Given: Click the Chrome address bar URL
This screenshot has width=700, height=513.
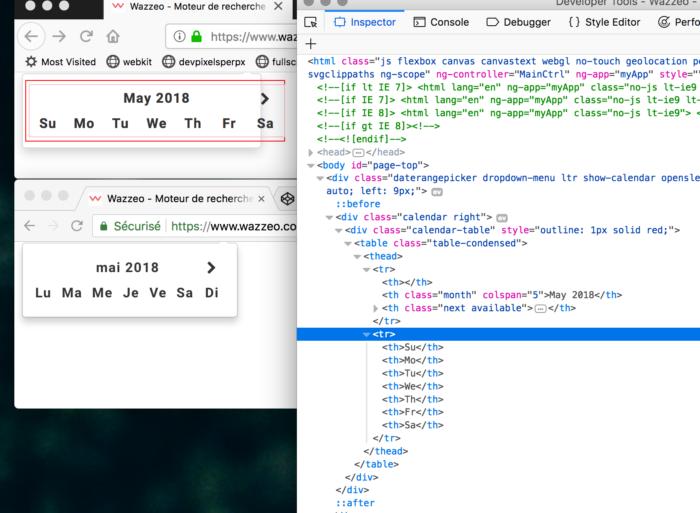Looking at the screenshot, I should pyautogui.click(x=233, y=226).
